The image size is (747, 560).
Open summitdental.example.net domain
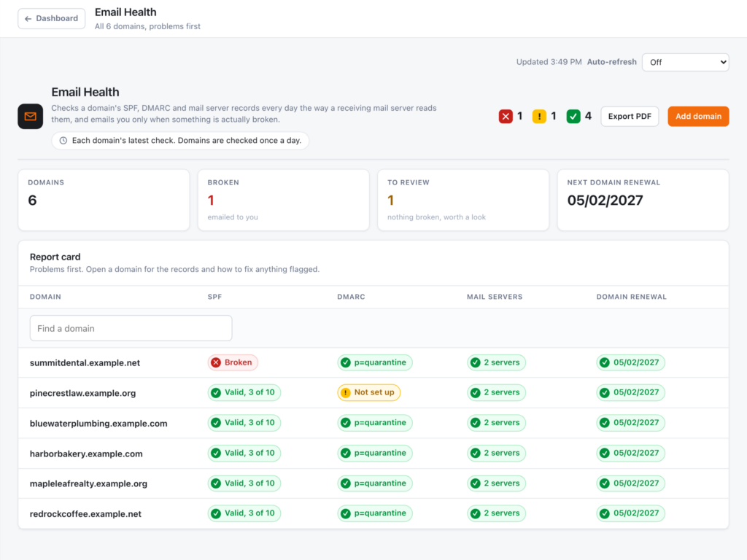pyautogui.click(x=85, y=363)
